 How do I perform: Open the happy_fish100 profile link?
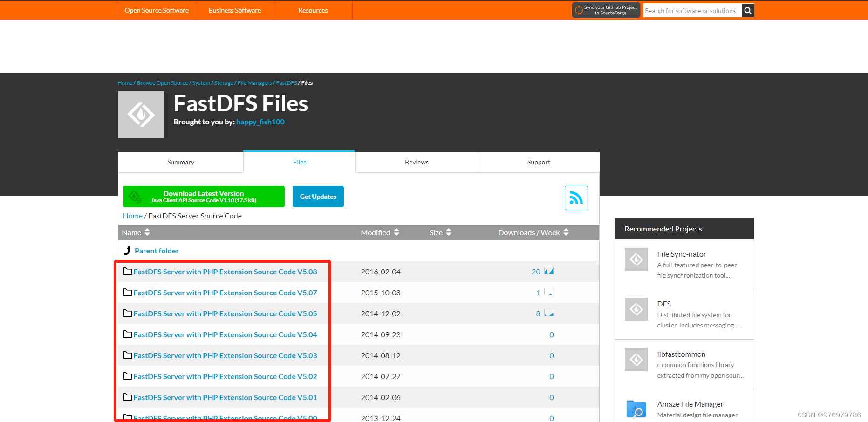260,122
